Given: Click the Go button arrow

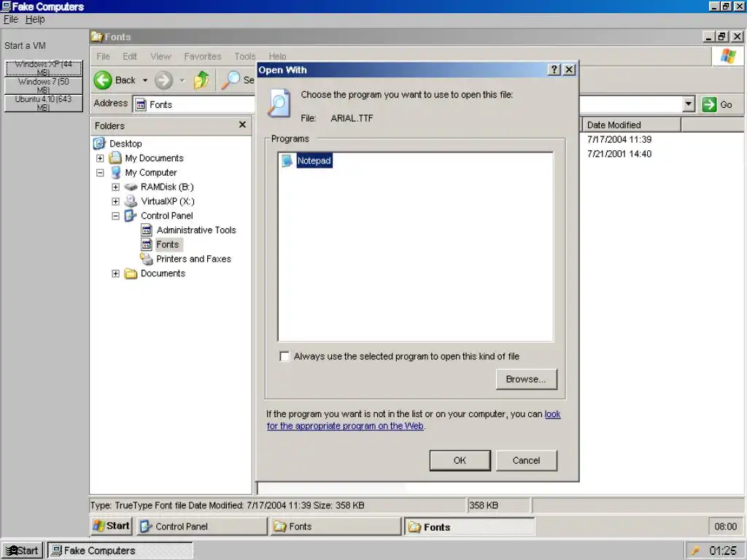Looking at the screenshot, I should (x=709, y=104).
